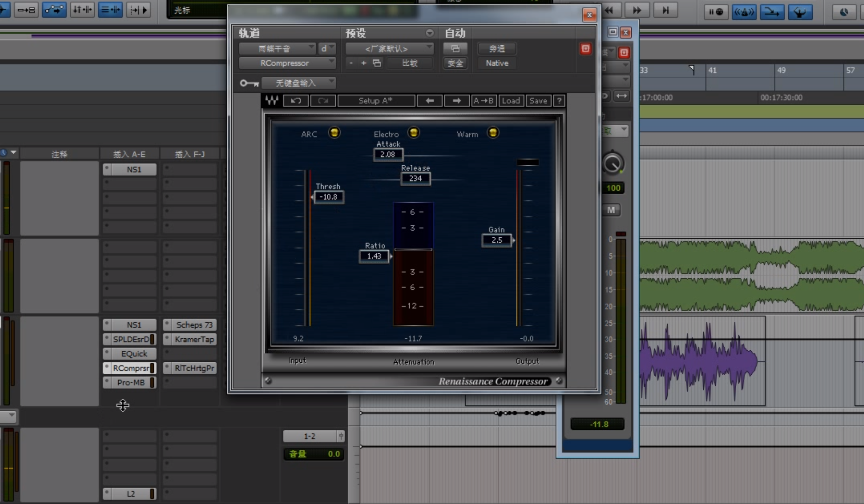The width and height of the screenshot is (864, 504).
Task: Click the Thresh slider value handle
Action: [328, 197]
